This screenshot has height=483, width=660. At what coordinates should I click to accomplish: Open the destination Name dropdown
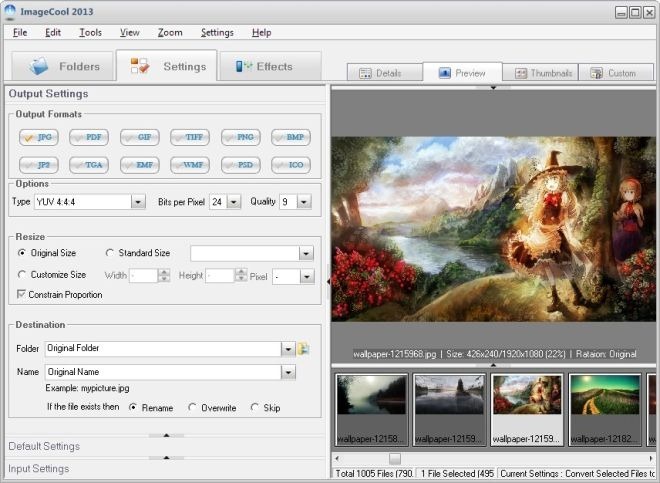click(288, 372)
